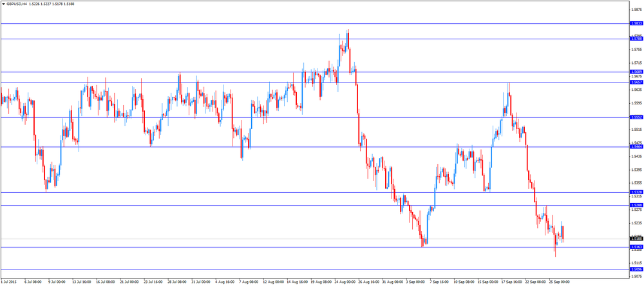This screenshot has width=644, height=285.
Task: Click the '25 Sep 00:00' time axis label
Action: (559, 282)
